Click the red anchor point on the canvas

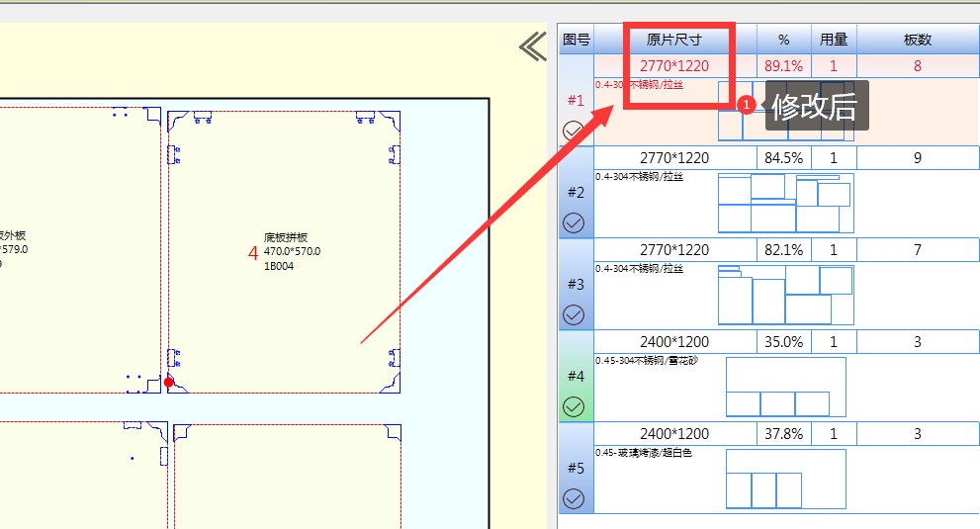point(168,382)
